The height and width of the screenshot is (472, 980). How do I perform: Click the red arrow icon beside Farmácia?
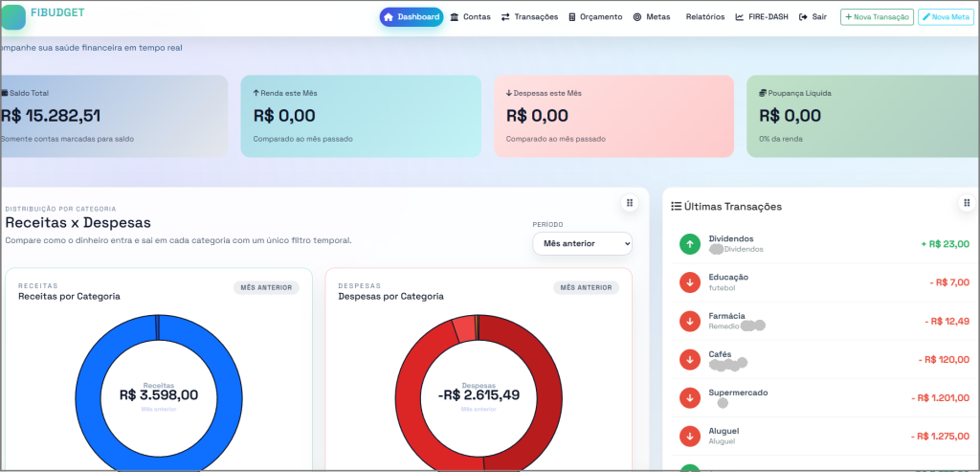689,321
